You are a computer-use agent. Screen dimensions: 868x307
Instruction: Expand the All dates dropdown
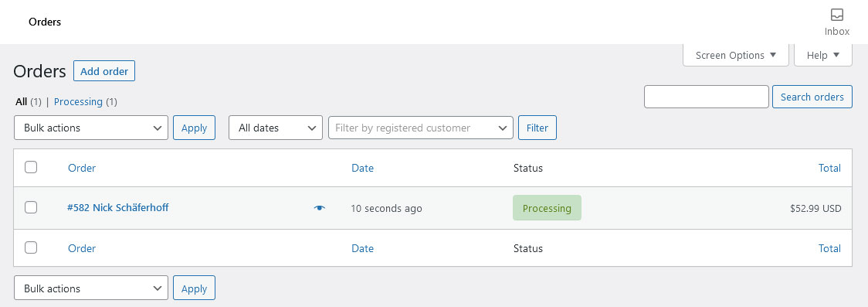(276, 128)
